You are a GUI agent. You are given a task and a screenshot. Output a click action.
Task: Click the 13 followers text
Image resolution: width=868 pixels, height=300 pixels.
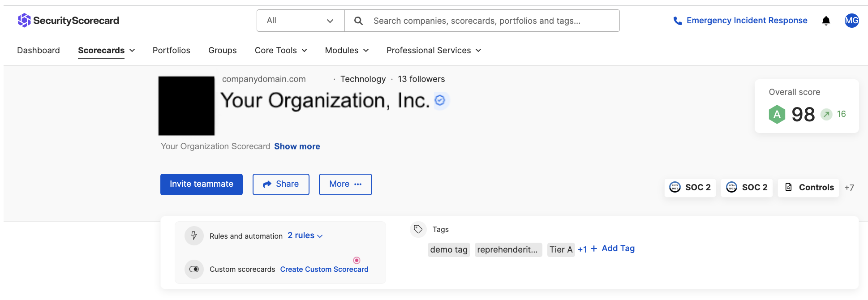tap(421, 79)
